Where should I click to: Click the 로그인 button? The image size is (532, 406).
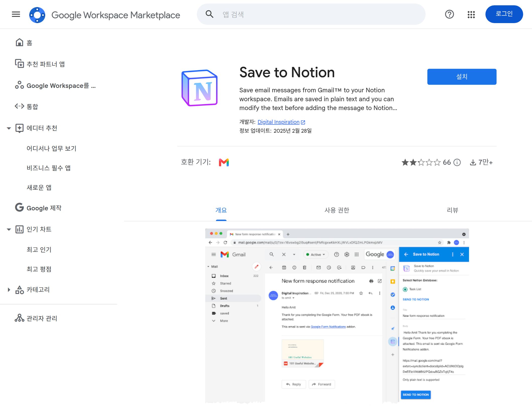click(x=504, y=14)
